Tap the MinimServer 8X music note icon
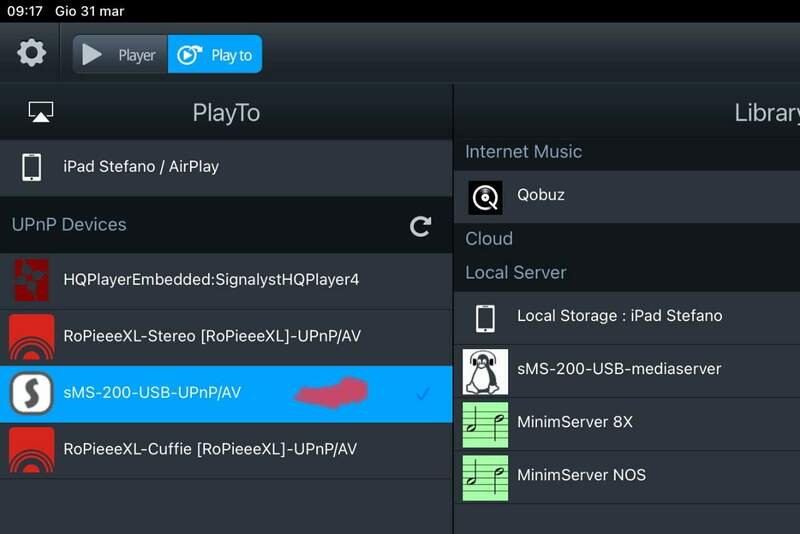Image resolution: width=800 pixels, height=534 pixels. point(485,424)
